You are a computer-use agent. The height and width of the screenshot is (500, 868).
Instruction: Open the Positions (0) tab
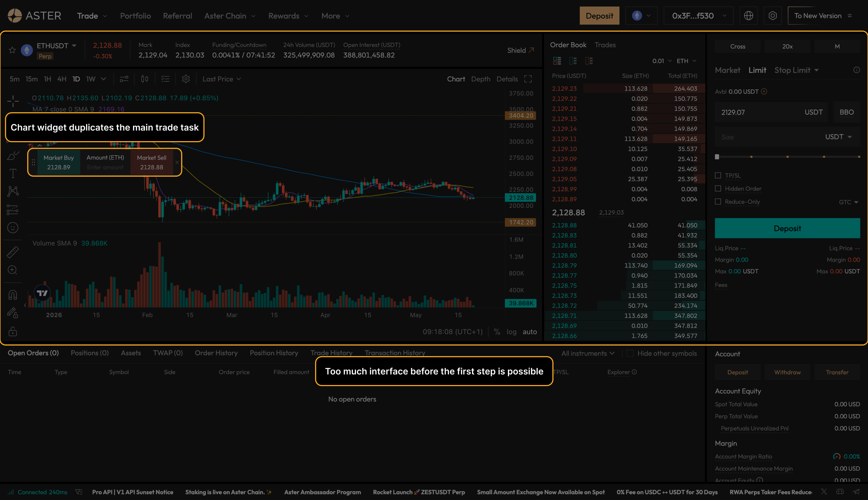[x=90, y=353]
